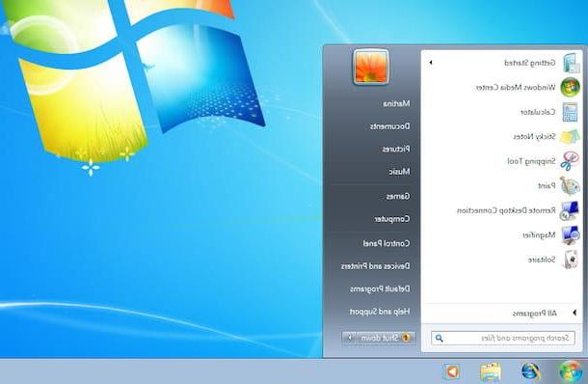Click the Sticky Notes text label
This screenshot has height=384, width=588.
coord(534,137)
